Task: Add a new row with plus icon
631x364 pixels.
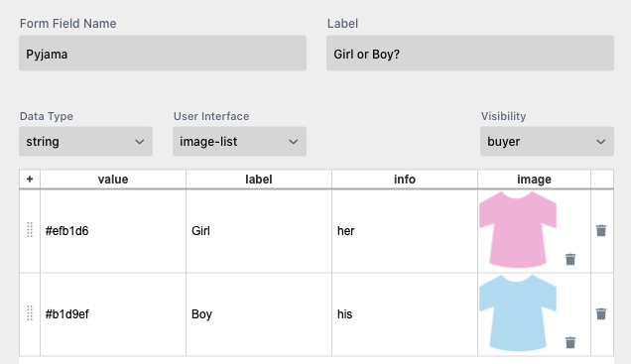Action: (30, 179)
